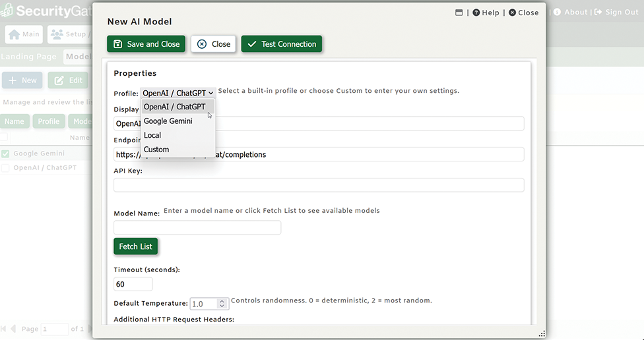Screen dimensions: 644x340
Task: Choose the Local profile option
Action: 152,135
